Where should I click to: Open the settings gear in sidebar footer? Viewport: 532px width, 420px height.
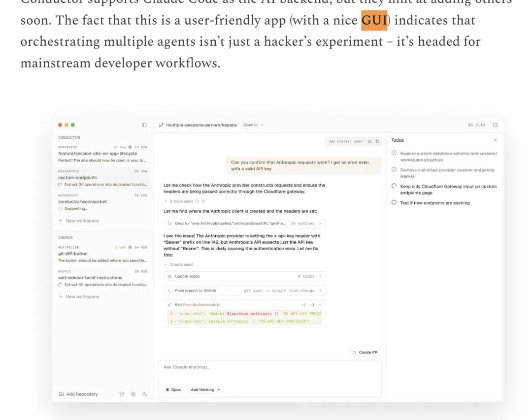[x=133, y=394]
